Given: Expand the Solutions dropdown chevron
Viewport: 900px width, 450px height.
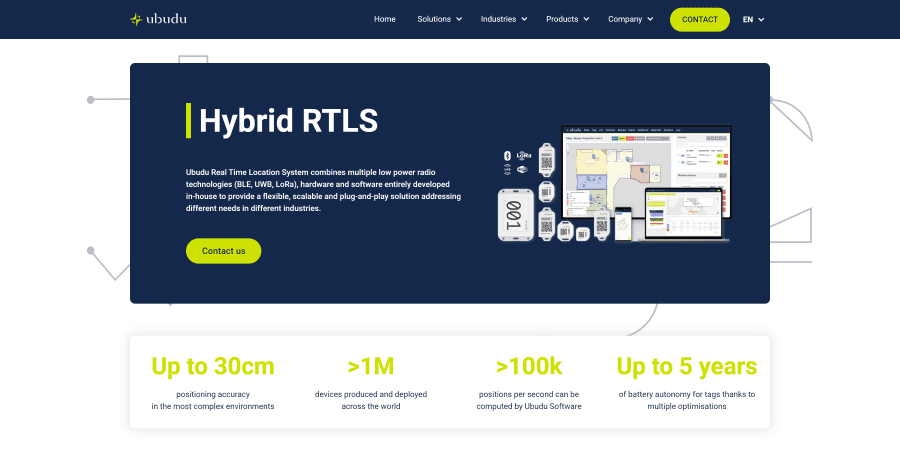Looking at the screenshot, I should [x=459, y=20].
